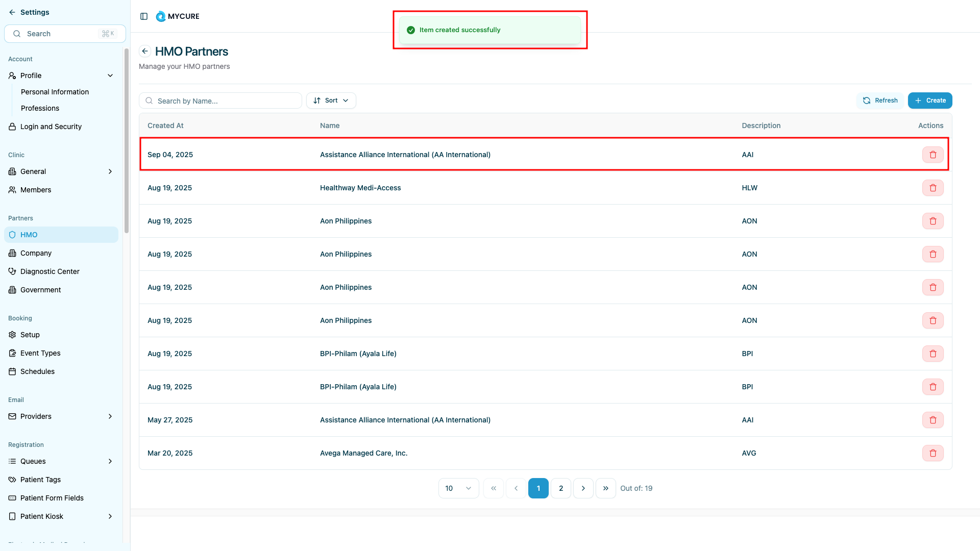Viewport: 980px width, 551px height.
Task: Go to page 2
Action: (x=560, y=488)
